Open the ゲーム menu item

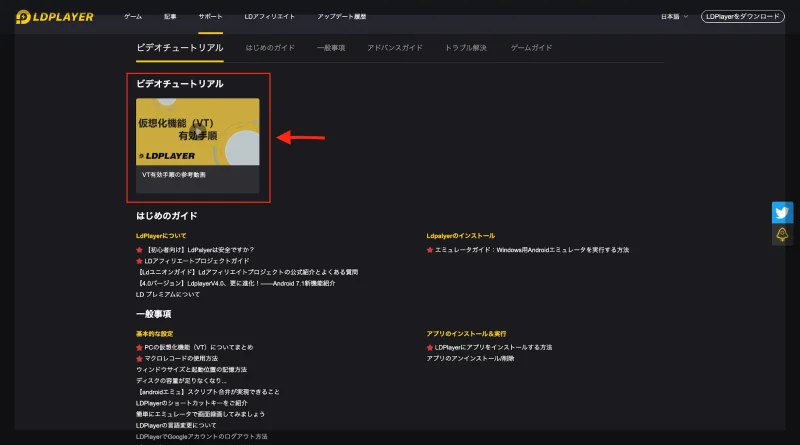click(133, 16)
